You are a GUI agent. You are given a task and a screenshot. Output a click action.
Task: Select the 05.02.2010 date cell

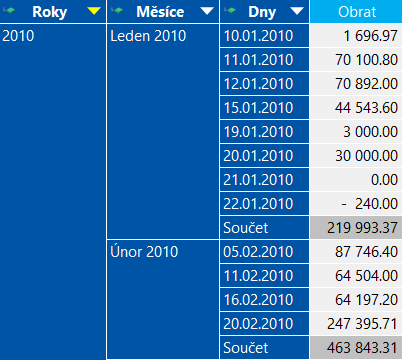pyautogui.click(x=264, y=252)
